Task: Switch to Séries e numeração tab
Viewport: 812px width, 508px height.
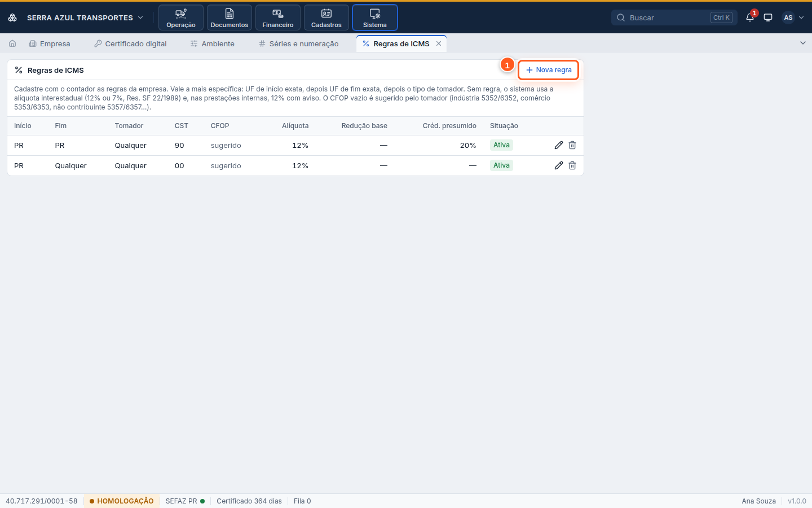Action: click(x=299, y=43)
